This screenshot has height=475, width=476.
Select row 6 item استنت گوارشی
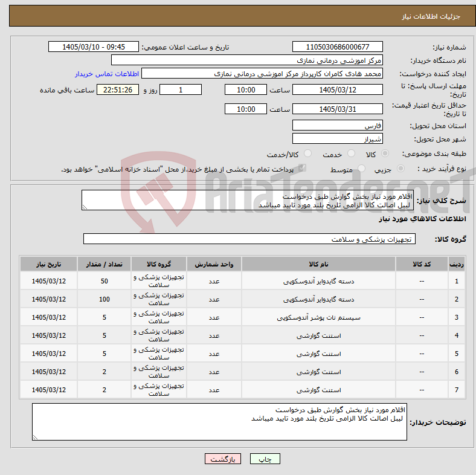point(318,372)
